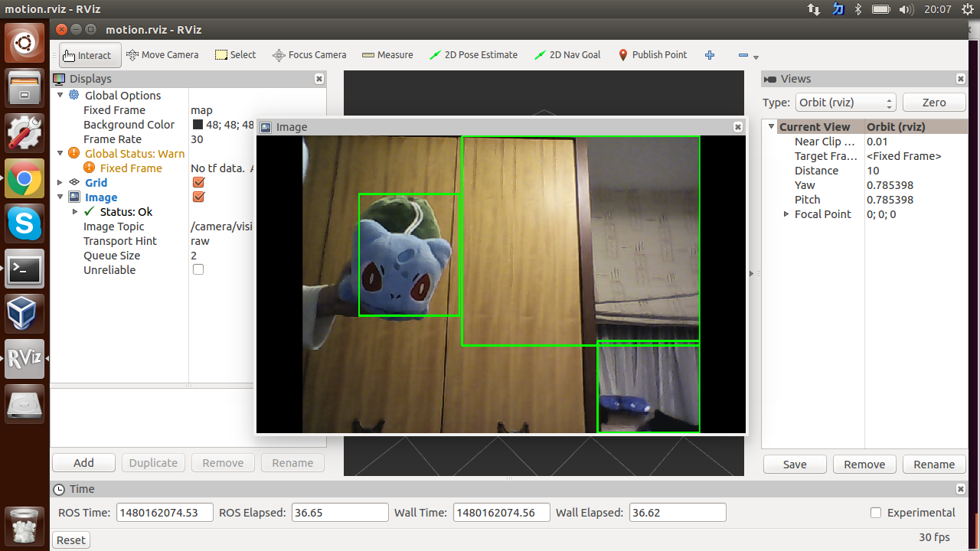This screenshot has height=551, width=980.
Task: Open the Files manager from the dock
Action: [24, 88]
